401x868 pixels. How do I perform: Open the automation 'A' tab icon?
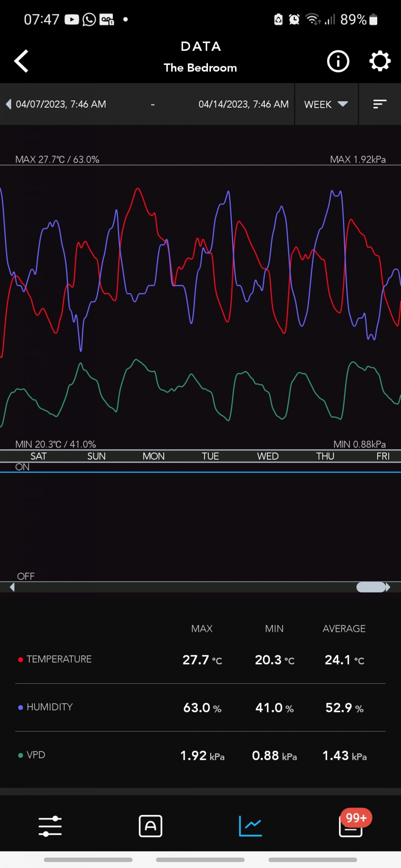[151, 826]
